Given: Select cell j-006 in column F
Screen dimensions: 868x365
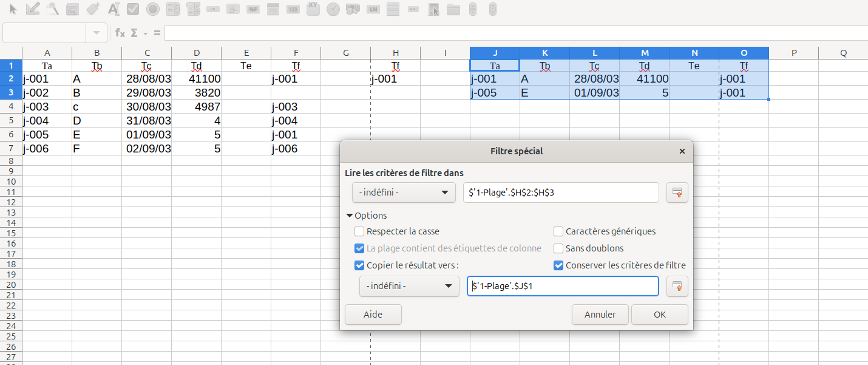Looking at the screenshot, I should click(x=296, y=149).
